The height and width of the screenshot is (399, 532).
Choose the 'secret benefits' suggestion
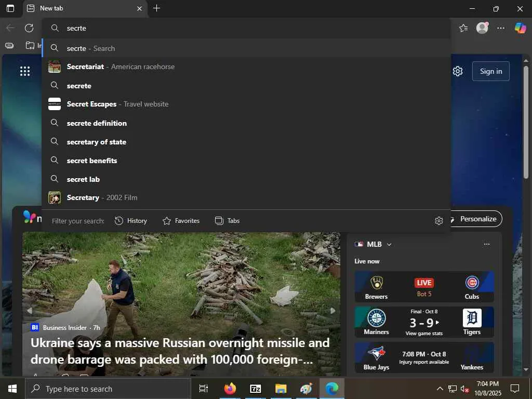246,161
